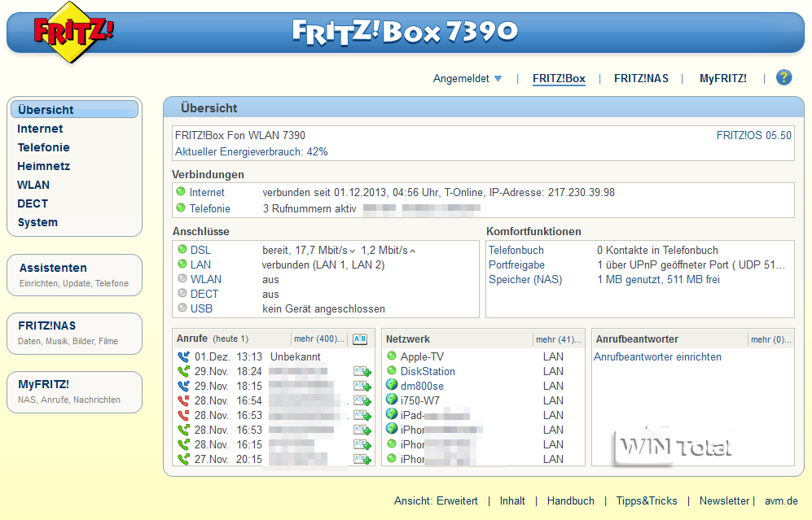
Task: Click Aktueller Energieverbrauch: 42% link
Action: coord(251,151)
